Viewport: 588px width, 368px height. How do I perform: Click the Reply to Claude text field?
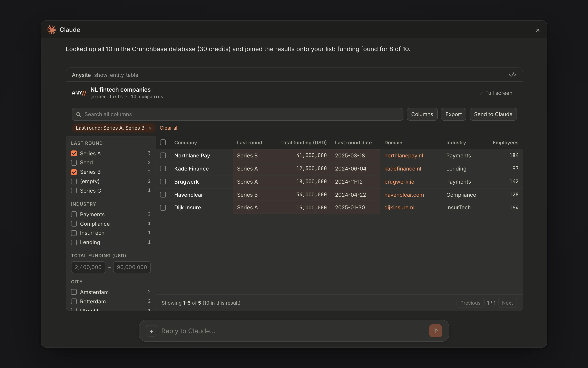point(293,331)
